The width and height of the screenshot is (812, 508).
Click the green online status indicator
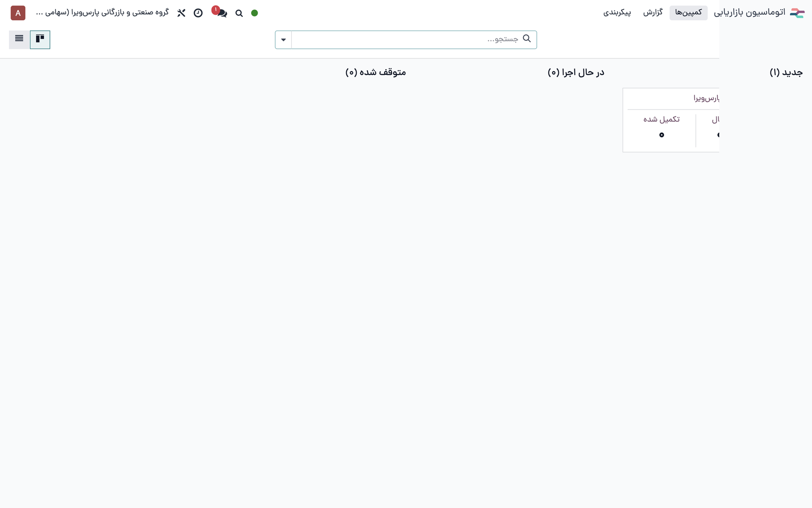pos(255,13)
